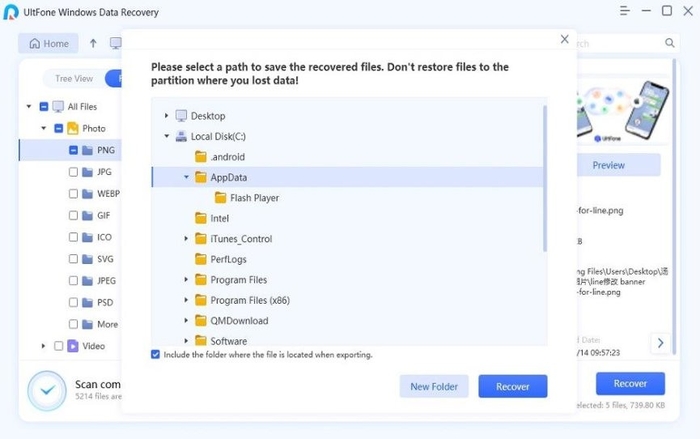Click the up arrow navigation icon
This screenshot has height=439, width=700.
[x=93, y=44]
